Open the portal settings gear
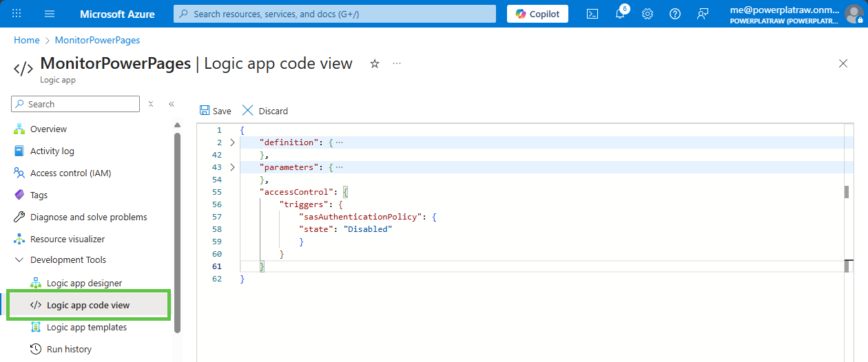This screenshot has height=362, width=868. pyautogui.click(x=648, y=14)
